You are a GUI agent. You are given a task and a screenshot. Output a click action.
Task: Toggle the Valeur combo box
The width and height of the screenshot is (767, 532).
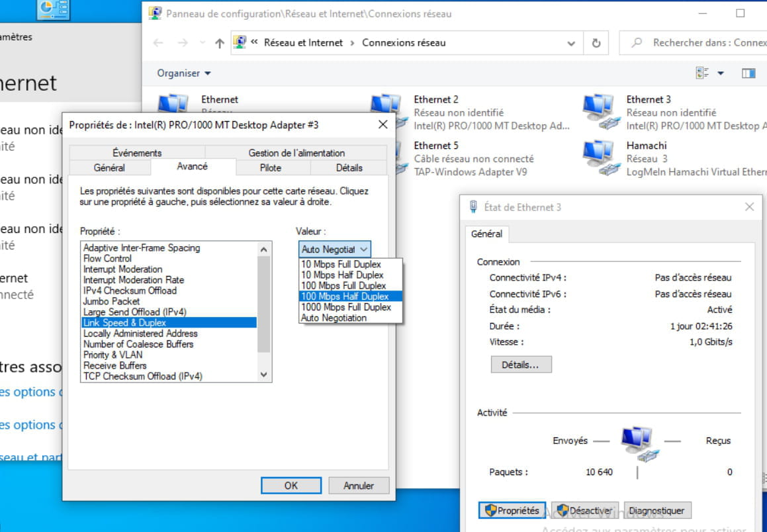point(335,249)
